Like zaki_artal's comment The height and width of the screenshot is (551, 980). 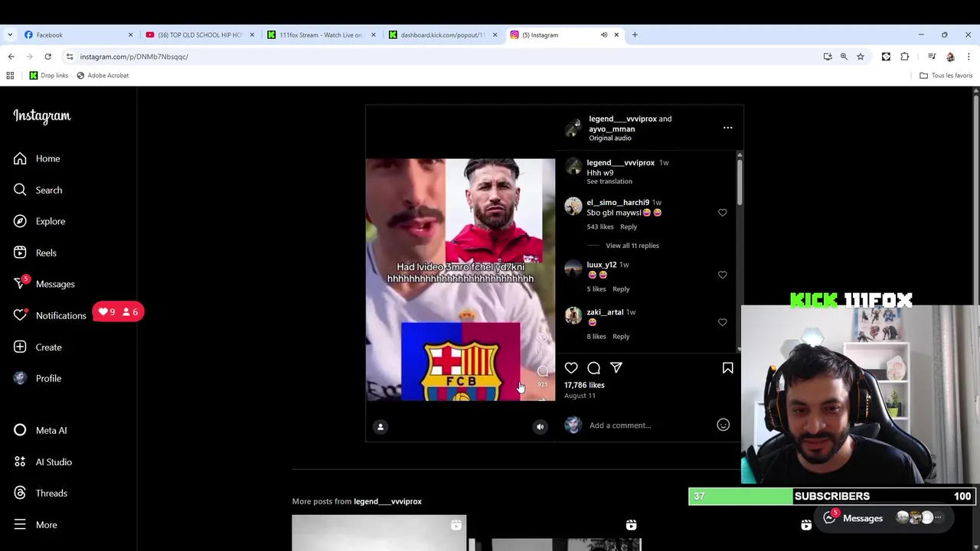pyautogui.click(x=722, y=322)
